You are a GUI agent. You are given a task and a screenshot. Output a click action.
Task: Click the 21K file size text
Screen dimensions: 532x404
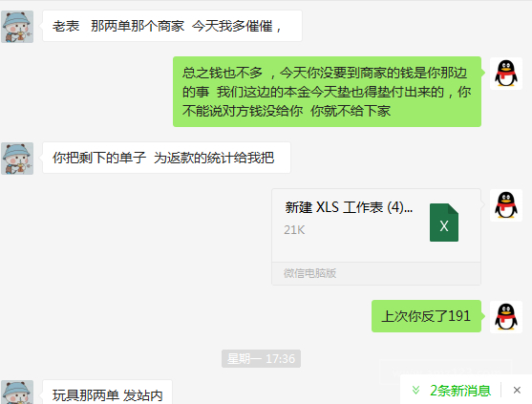[294, 230]
